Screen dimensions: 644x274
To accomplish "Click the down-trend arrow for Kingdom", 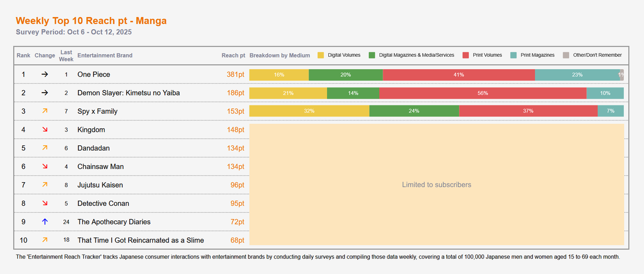I will [x=45, y=130].
